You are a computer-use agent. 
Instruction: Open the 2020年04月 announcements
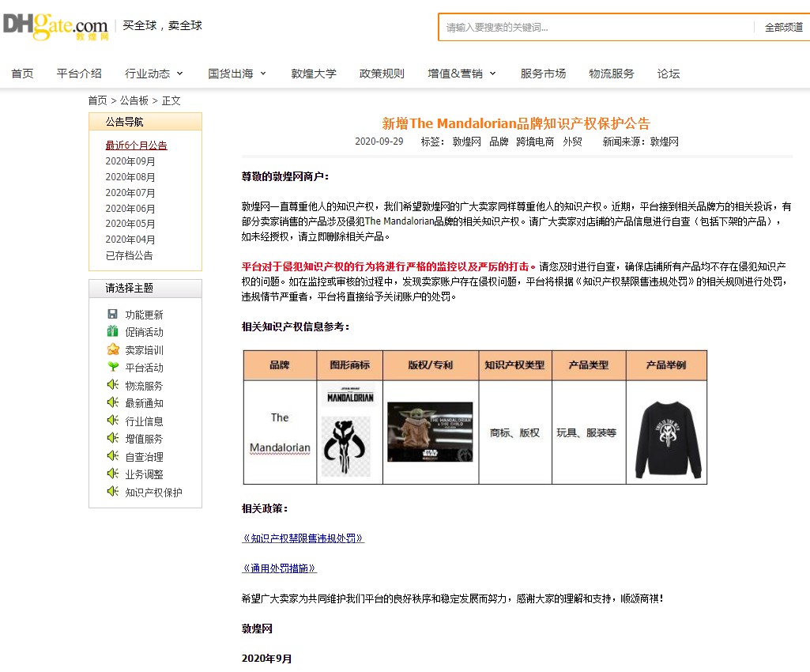pos(130,240)
